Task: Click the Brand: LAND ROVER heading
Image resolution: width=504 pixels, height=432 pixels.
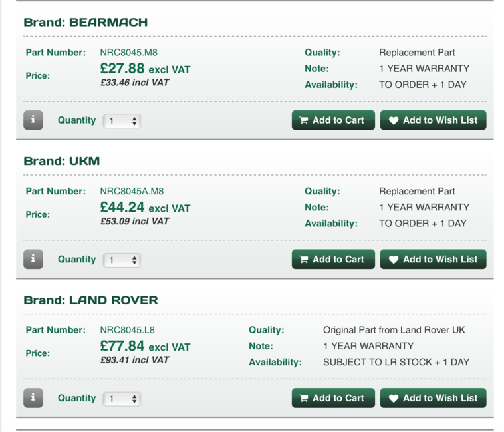Action: 91,300
